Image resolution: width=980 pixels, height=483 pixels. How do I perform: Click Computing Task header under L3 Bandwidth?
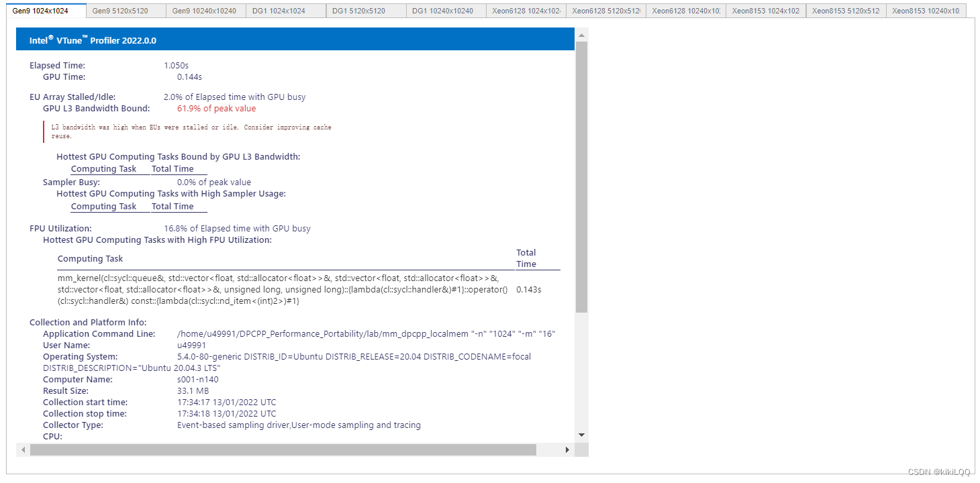[103, 169]
